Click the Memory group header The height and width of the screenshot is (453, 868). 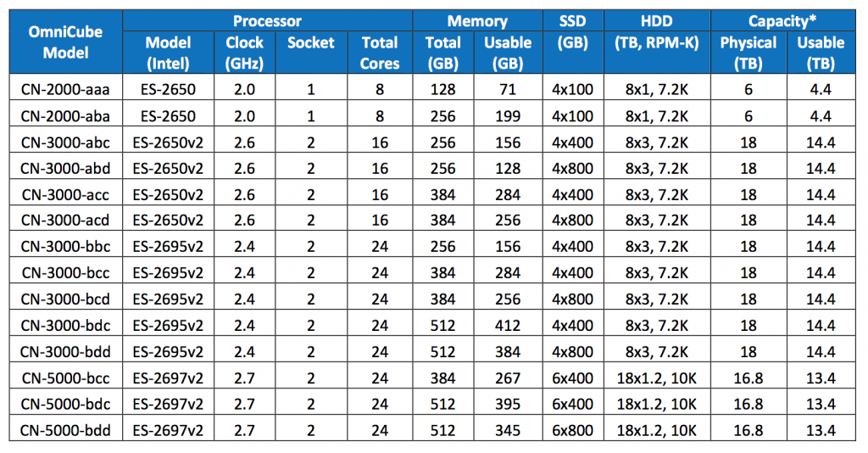point(477,21)
